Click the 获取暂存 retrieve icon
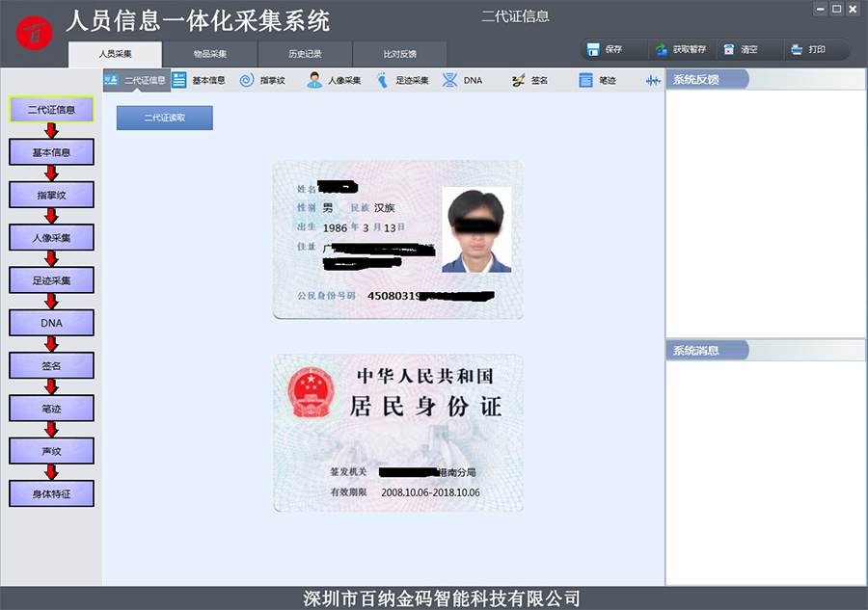Image resolution: width=868 pixels, height=610 pixels. coord(661,50)
